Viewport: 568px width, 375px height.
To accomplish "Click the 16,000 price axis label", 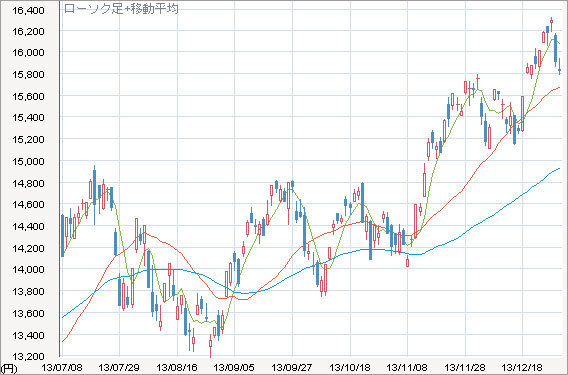I will (28, 53).
